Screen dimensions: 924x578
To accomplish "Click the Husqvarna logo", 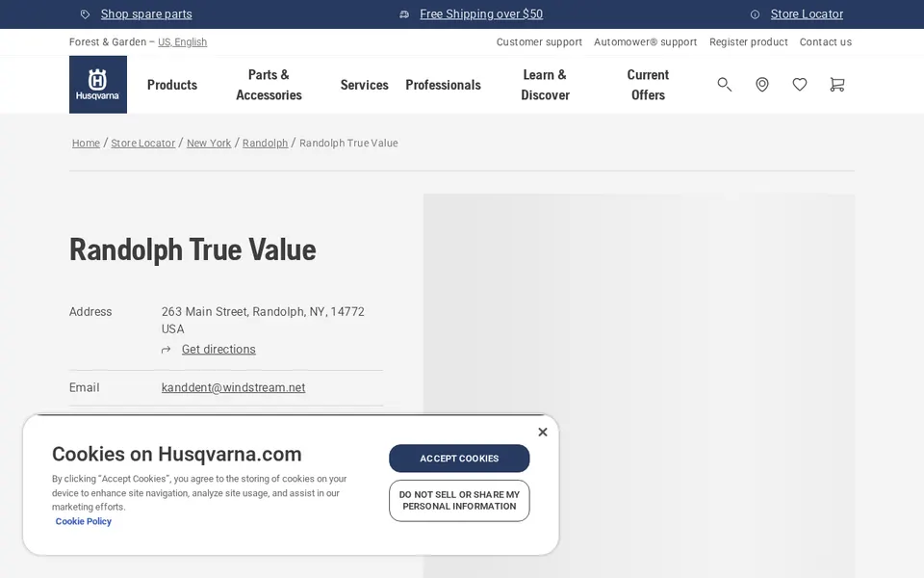I will pos(98,85).
